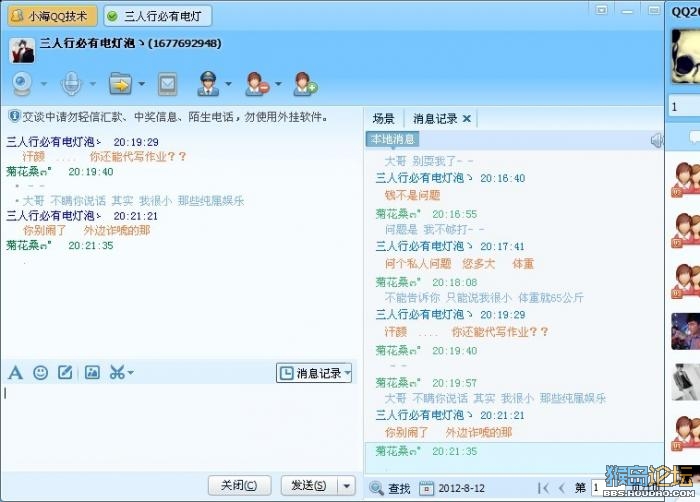Switch to the 场景 tab

[x=383, y=119]
